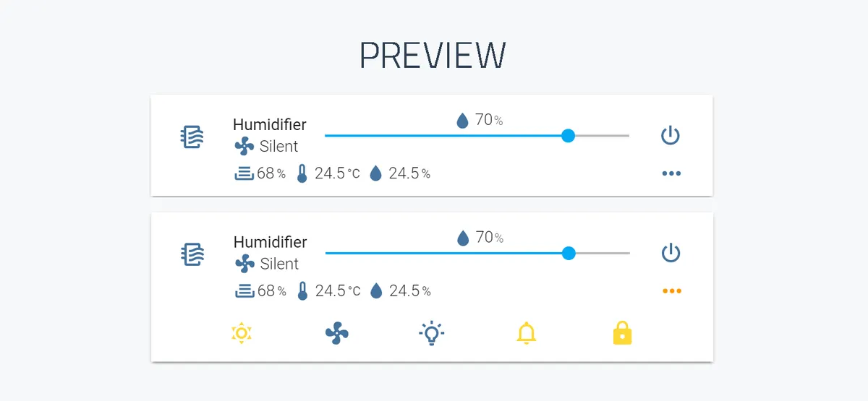
Task: Toggle the yellow child lock button
Action: (x=622, y=333)
